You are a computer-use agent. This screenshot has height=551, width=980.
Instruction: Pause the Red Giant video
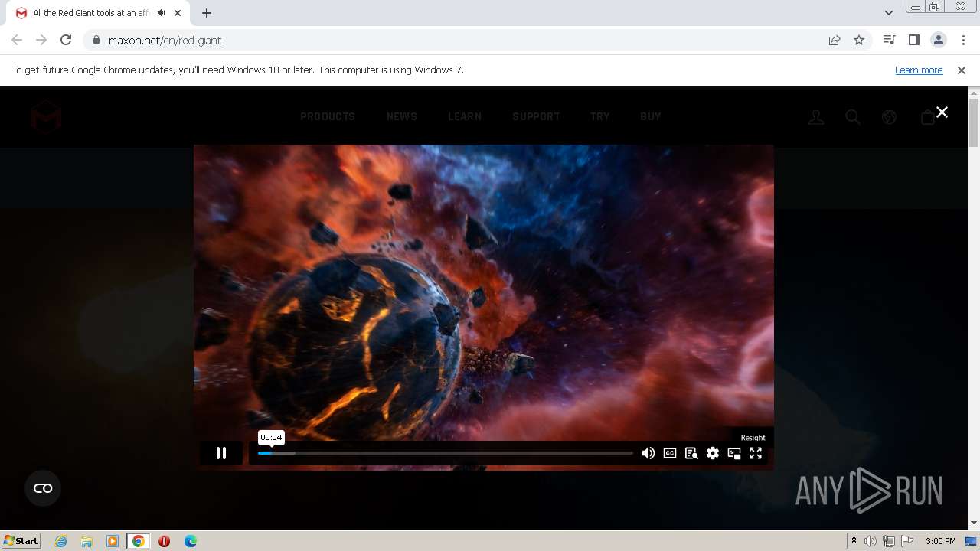click(x=221, y=453)
